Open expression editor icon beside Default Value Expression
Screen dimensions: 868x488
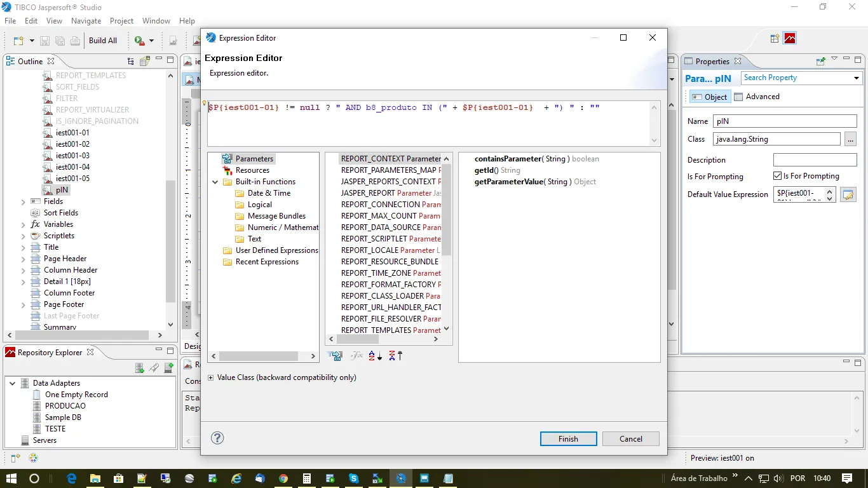coord(848,194)
